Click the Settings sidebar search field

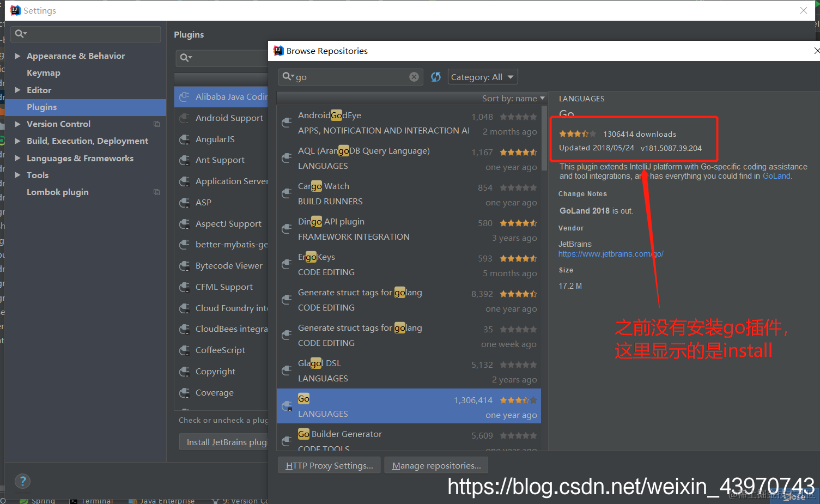pyautogui.click(x=86, y=34)
